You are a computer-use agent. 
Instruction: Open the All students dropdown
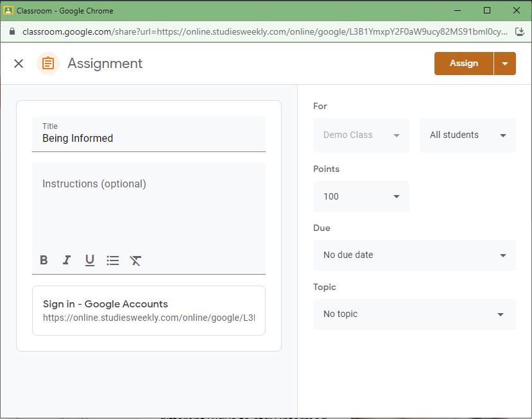tap(467, 135)
